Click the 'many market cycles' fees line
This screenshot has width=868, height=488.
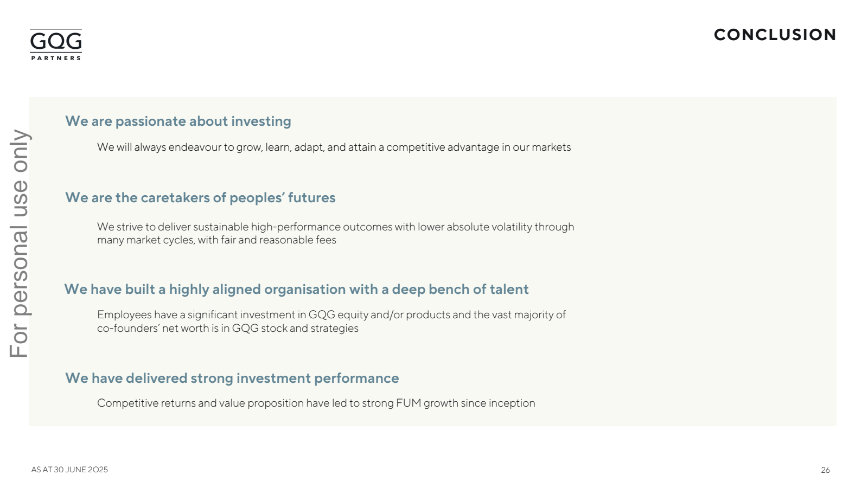point(216,240)
